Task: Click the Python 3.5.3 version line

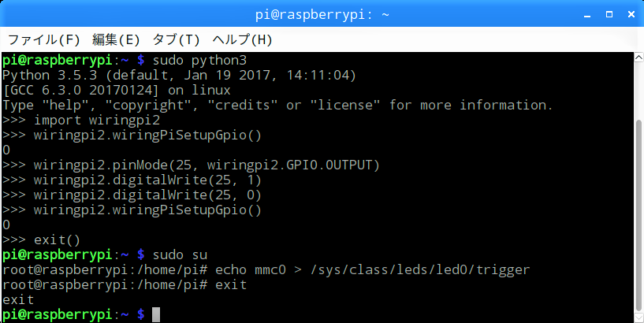Action: [179, 76]
